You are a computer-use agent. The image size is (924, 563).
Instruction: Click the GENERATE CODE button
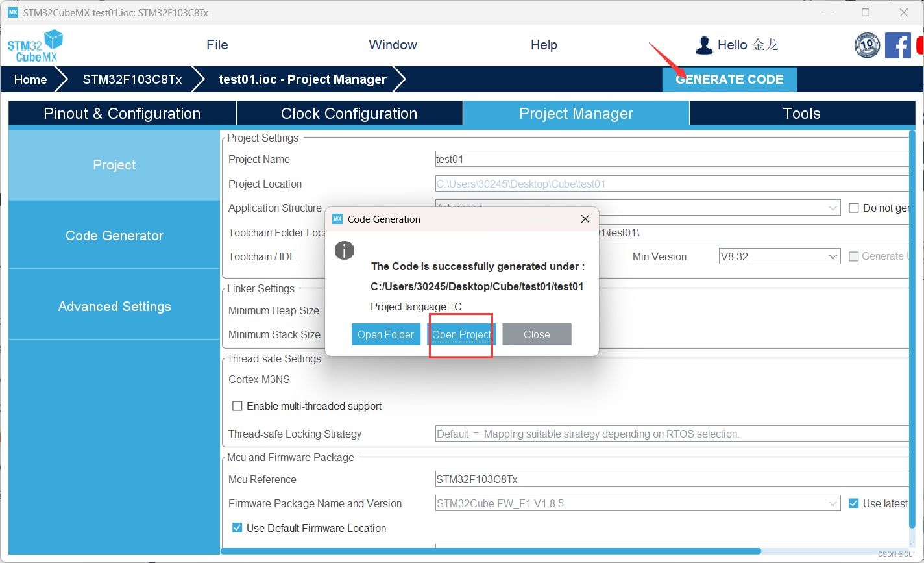(x=729, y=79)
